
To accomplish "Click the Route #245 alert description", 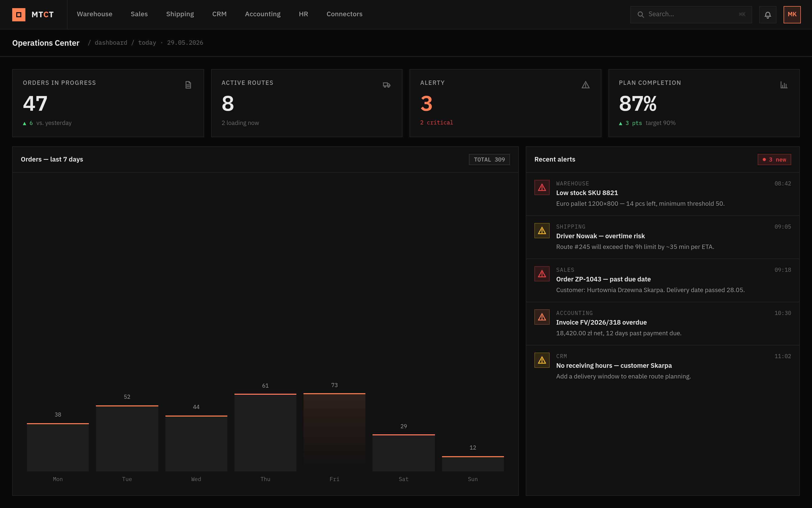I will (x=635, y=247).
